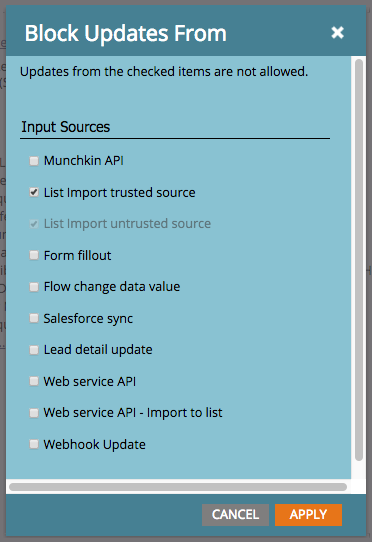Block updates from Salesforce sync
The height and width of the screenshot is (542, 372).
[34, 318]
